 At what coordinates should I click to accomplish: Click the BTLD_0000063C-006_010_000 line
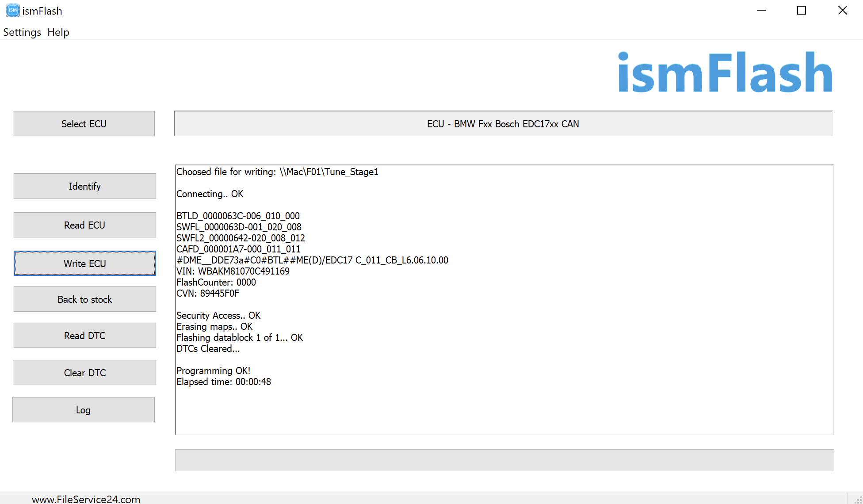coord(238,216)
